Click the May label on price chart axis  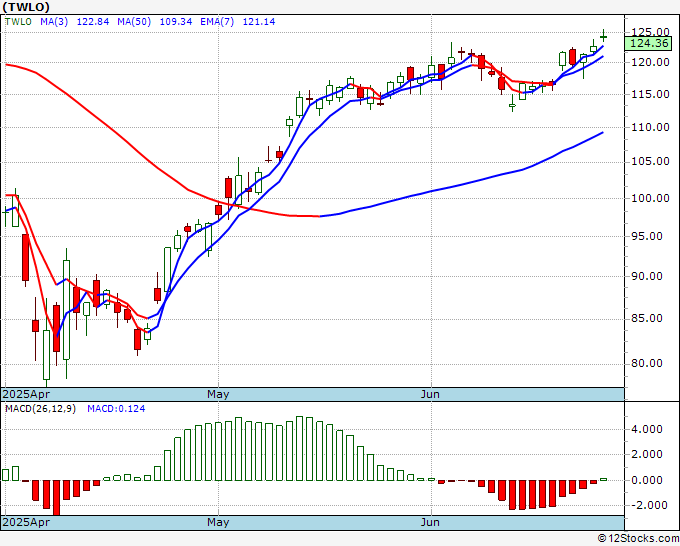[x=218, y=394]
